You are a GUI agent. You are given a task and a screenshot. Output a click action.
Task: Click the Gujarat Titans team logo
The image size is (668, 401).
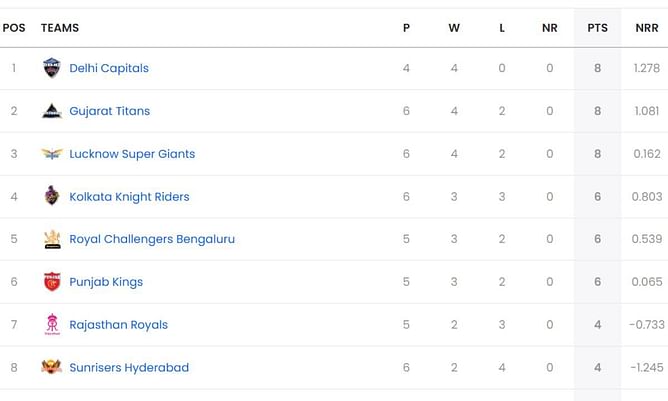[52, 111]
